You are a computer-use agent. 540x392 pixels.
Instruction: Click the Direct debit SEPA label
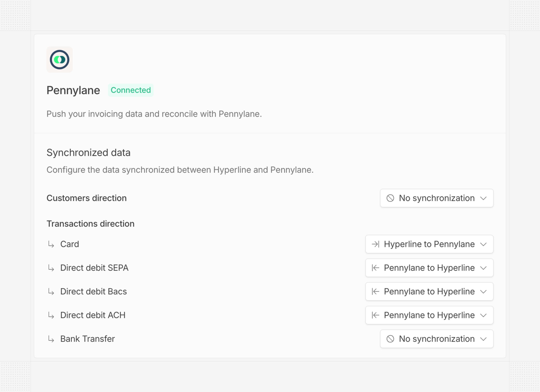tap(94, 268)
